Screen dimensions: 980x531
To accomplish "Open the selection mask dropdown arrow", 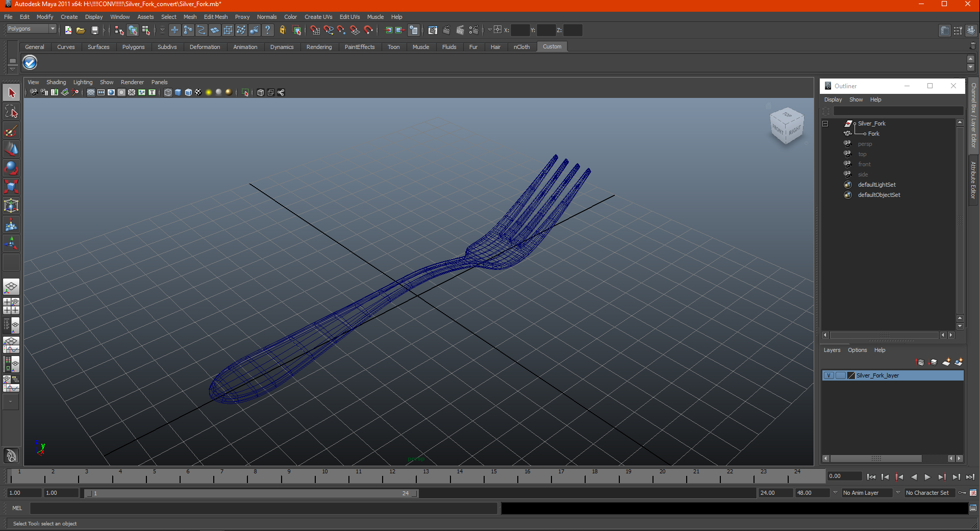I will pos(162,30).
